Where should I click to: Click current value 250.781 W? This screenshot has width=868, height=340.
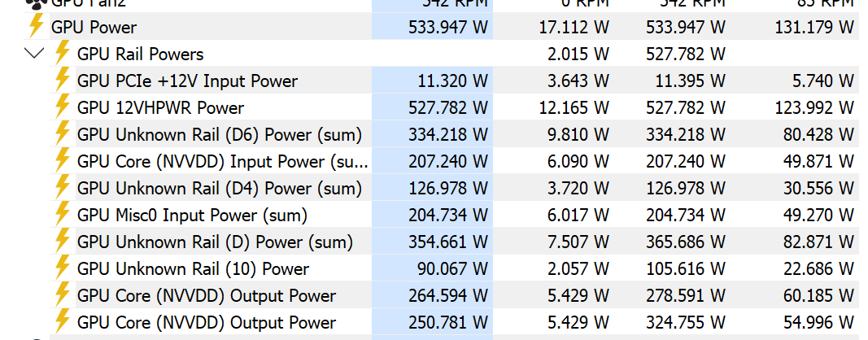coord(448,323)
